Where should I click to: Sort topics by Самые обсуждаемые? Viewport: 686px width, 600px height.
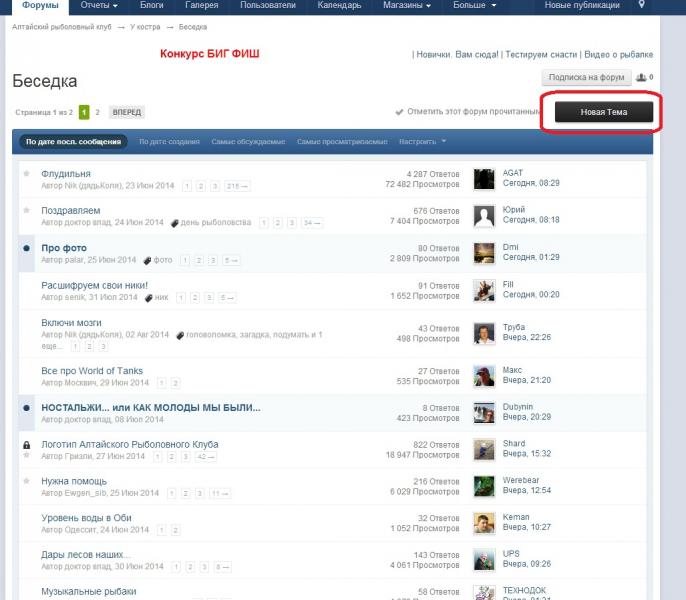pyautogui.click(x=248, y=142)
